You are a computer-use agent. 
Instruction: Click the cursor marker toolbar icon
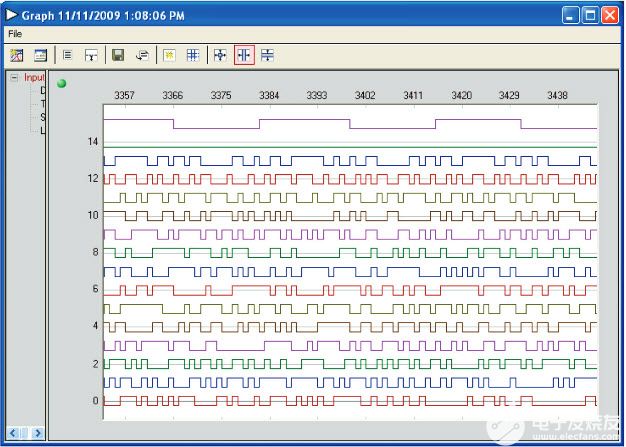91,55
